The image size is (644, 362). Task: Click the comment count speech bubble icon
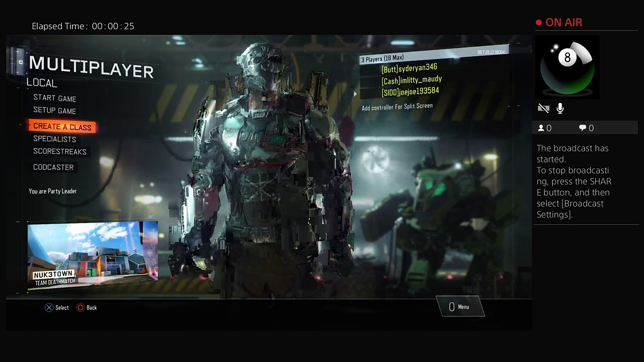click(583, 128)
